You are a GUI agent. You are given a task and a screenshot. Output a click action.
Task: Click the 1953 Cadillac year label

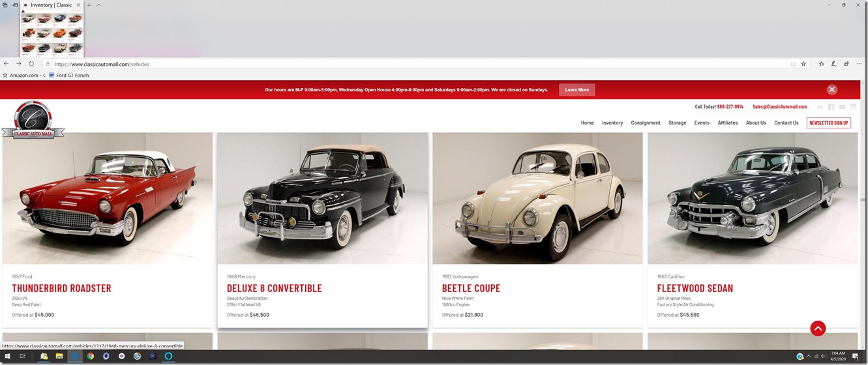pyautogui.click(x=671, y=277)
